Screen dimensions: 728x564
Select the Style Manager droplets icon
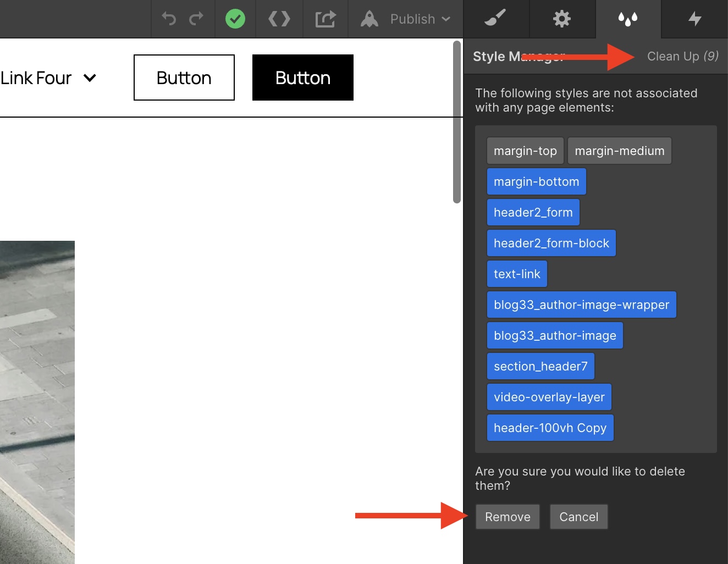point(628,19)
